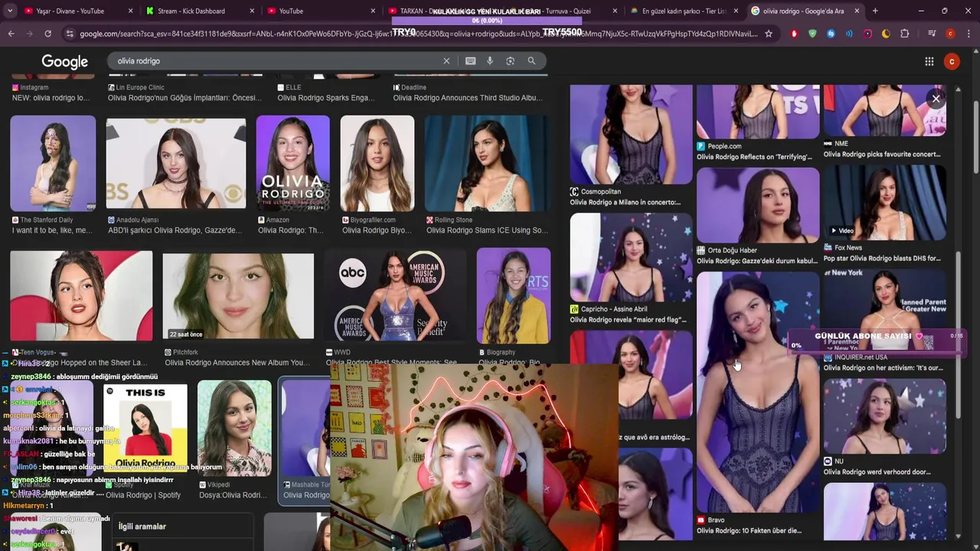The height and width of the screenshot is (551, 980).
Task: Open the Shazam extension icon
Action: tap(831, 34)
